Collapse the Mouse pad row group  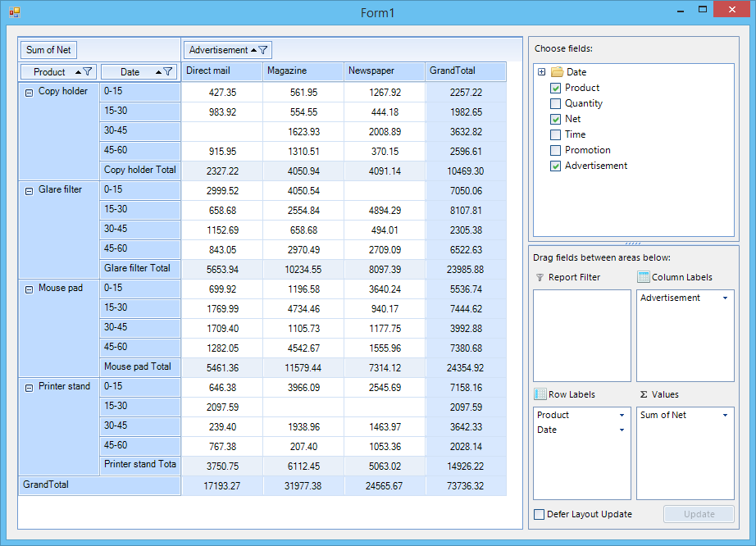30,289
